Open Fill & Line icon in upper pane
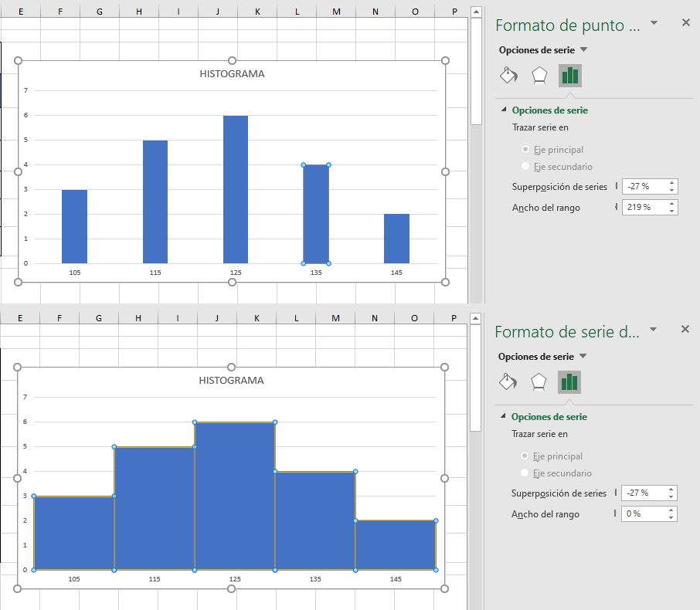 click(x=508, y=76)
